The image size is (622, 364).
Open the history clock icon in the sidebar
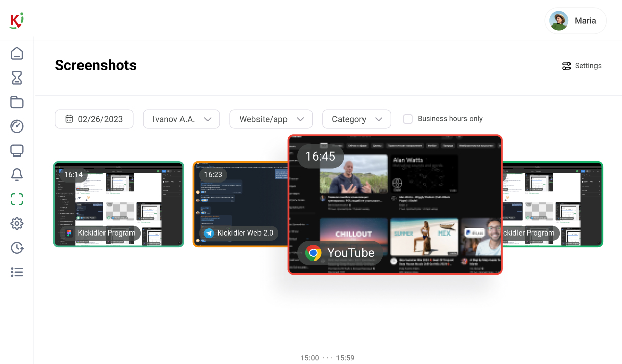tap(17, 248)
